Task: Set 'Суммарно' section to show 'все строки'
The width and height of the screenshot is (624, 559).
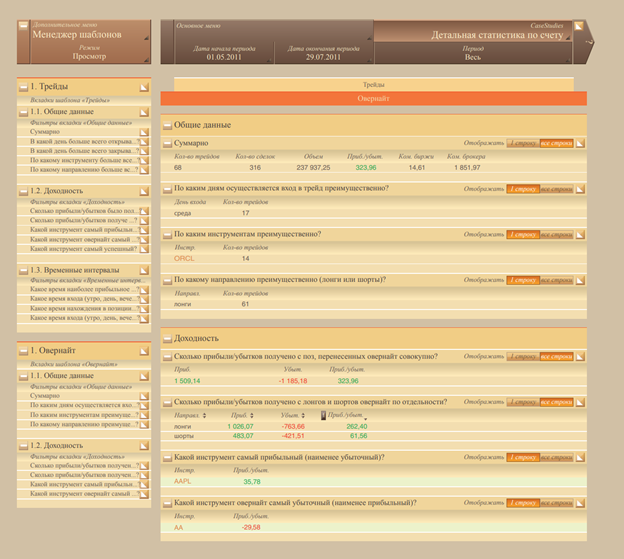Action: [556, 143]
